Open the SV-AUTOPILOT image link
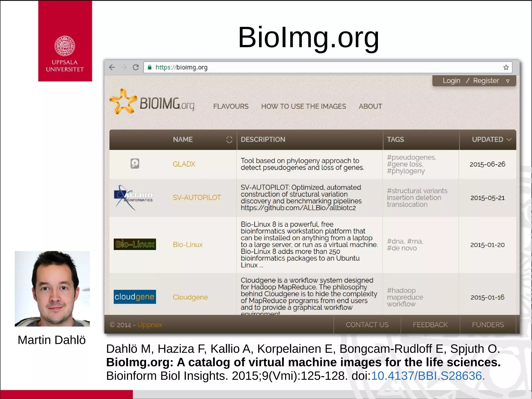The height and width of the screenshot is (399, 532). pyautogui.click(x=197, y=198)
